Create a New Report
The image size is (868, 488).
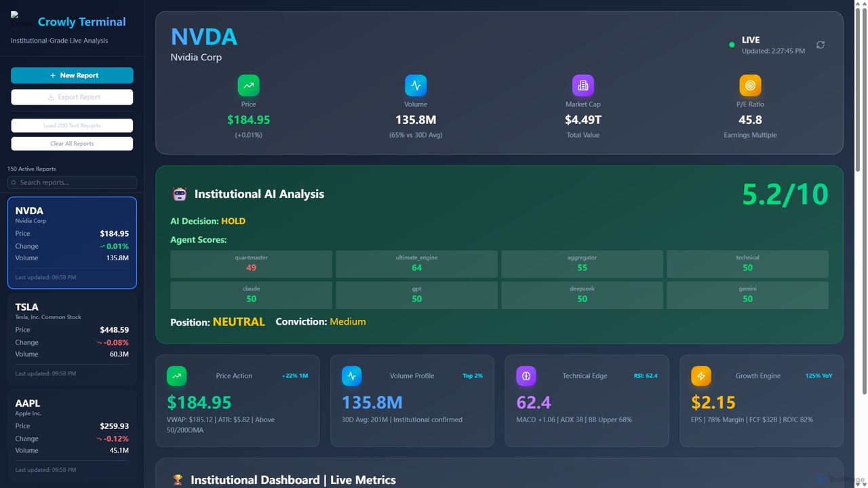click(72, 75)
